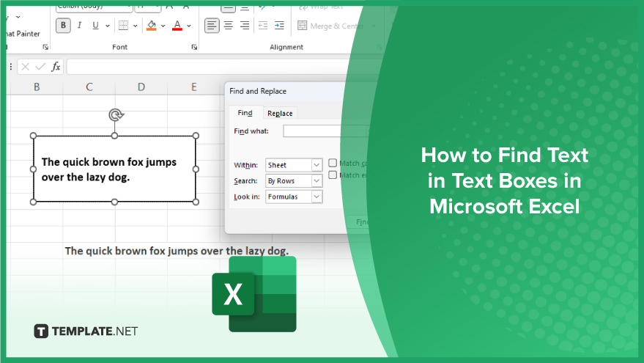644x363 pixels.
Task: Open the Font group dialog launcher
Action: point(194,47)
